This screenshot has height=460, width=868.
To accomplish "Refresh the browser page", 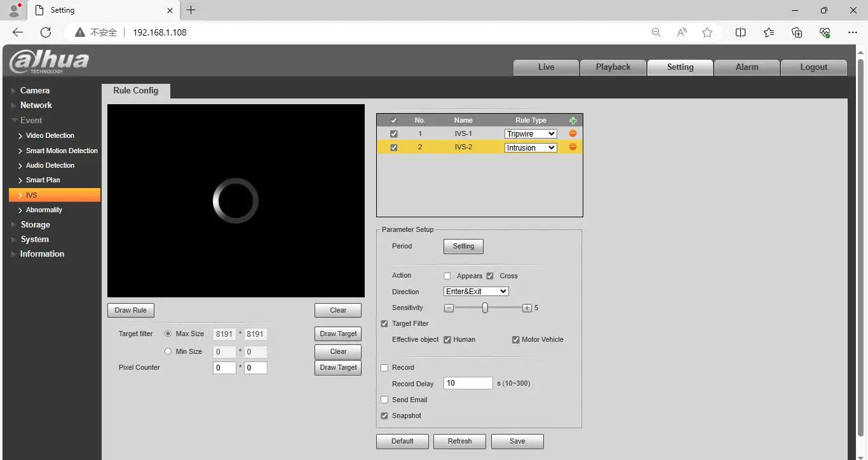I will click(x=46, y=32).
